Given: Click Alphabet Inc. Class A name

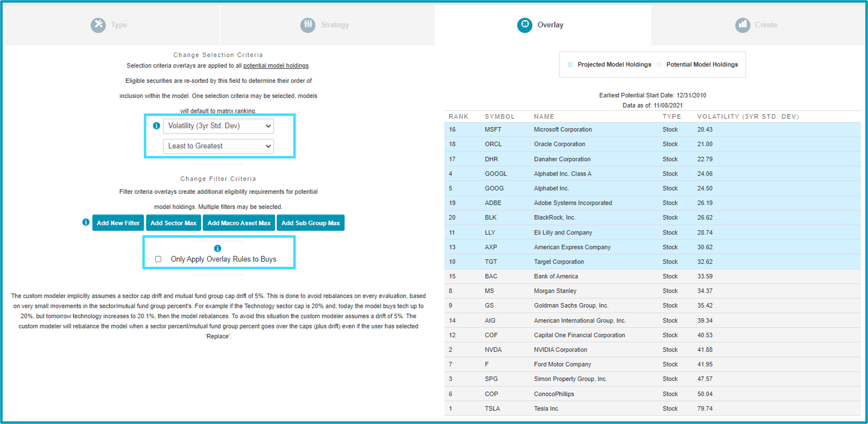Looking at the screenshot, I should click(x=562, y=174).
